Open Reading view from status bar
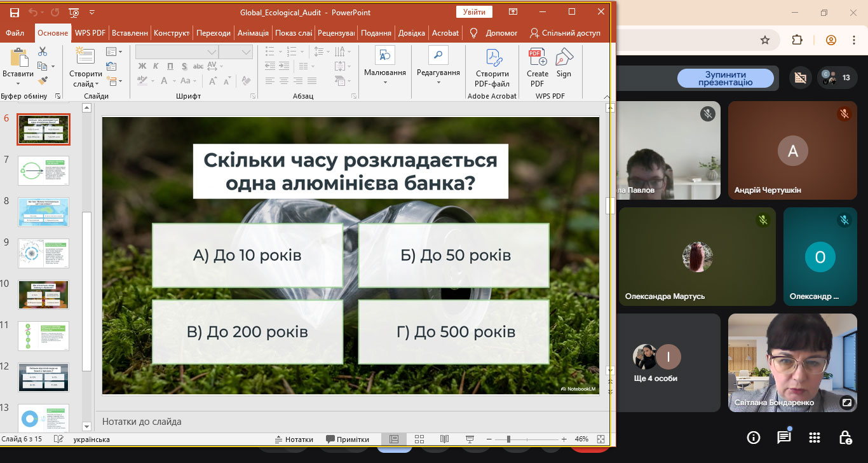Viewport: 868px width, 463px height. point(444,439)
